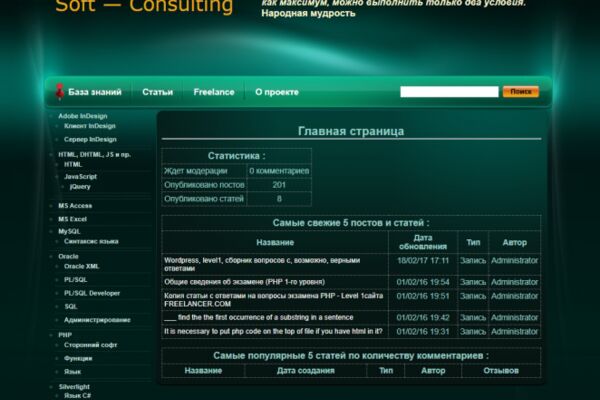Select the SQL sidebar item

pos(71,307)
